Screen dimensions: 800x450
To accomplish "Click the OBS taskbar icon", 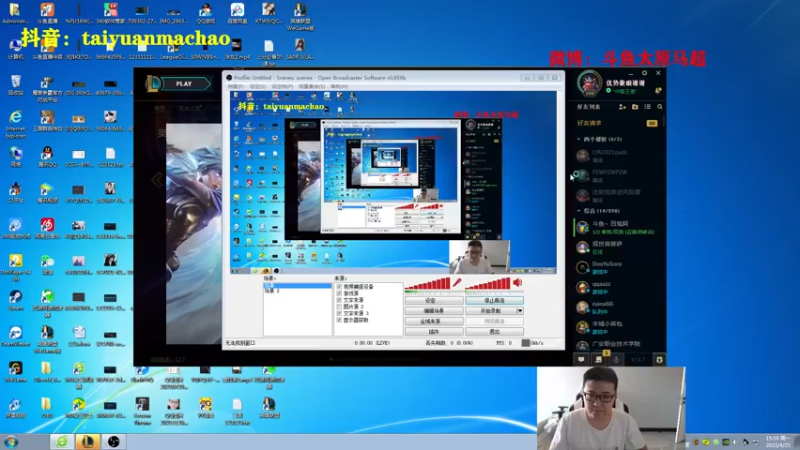I will coord(113,441).
